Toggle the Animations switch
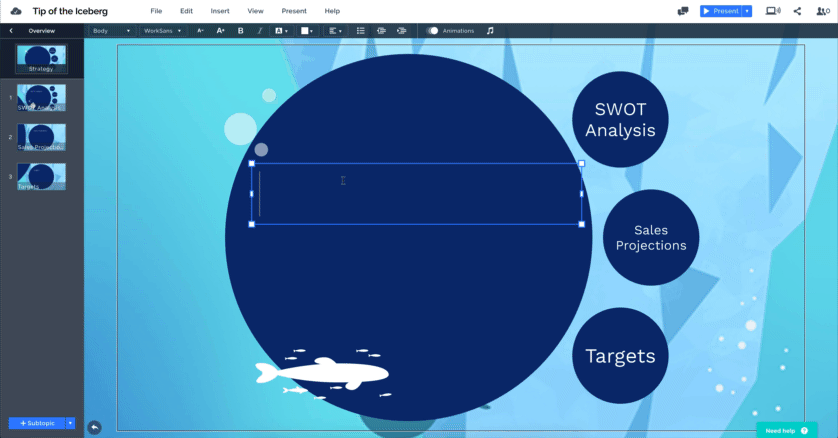Screen dimensions: 838x438 click(433, 31)
